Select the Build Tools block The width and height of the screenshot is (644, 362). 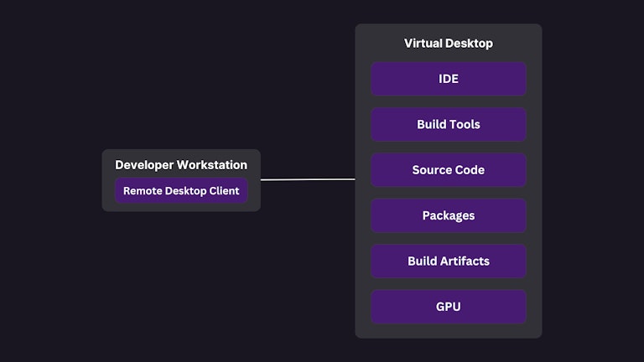tap(449, 124)
